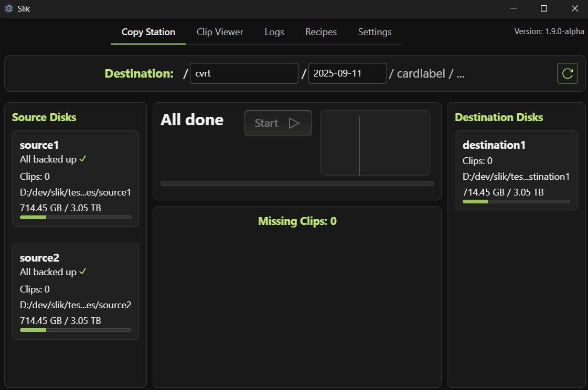Viewport: 588px width, 390px height.
Task: Select the source1 disk card
Action: pyautogui.click(x=76, y=178)
